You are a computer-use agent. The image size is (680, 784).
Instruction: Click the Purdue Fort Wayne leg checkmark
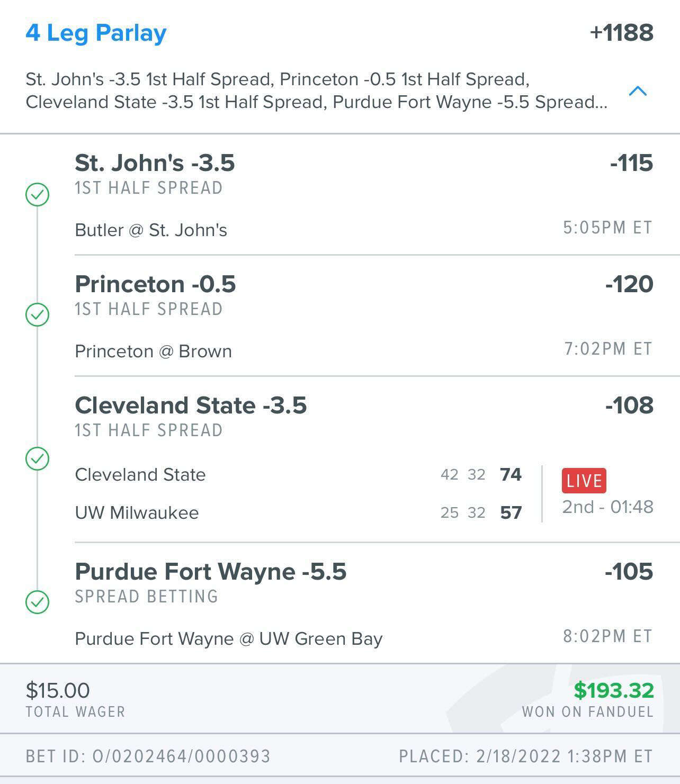click(x=38, y=602)
